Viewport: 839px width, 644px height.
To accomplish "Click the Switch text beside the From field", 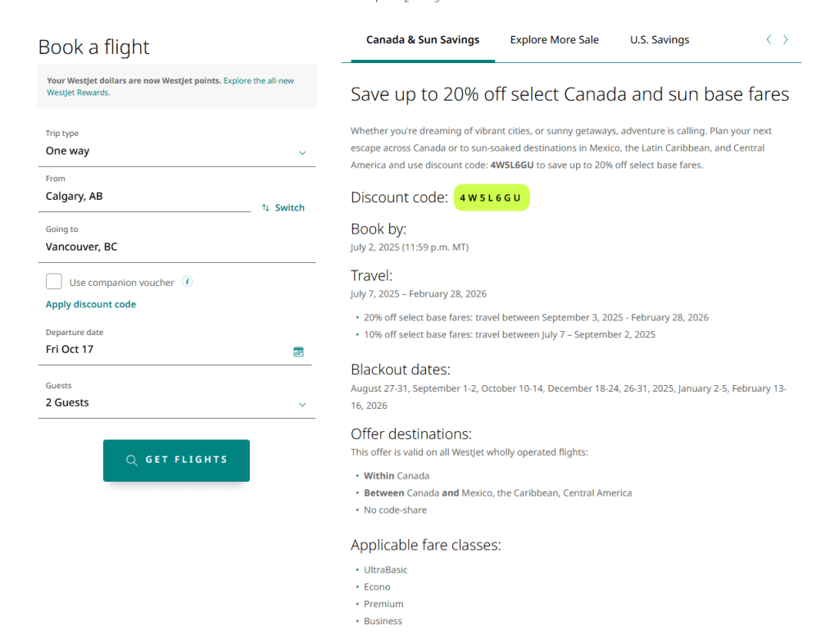I will [289, 208].
